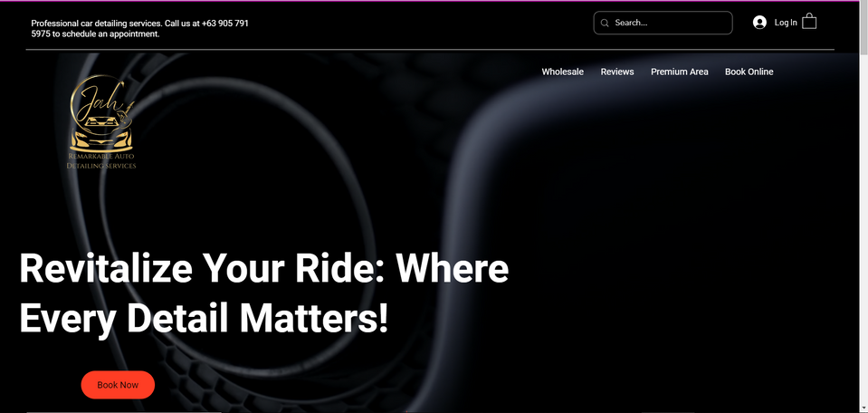Screen dimensions: 868x413
Task: Open the Wholesale menu item
Action: (562, 72)
